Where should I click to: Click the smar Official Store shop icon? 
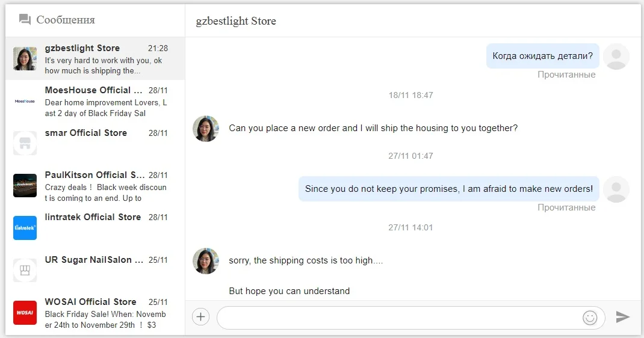tap(25, 143)
